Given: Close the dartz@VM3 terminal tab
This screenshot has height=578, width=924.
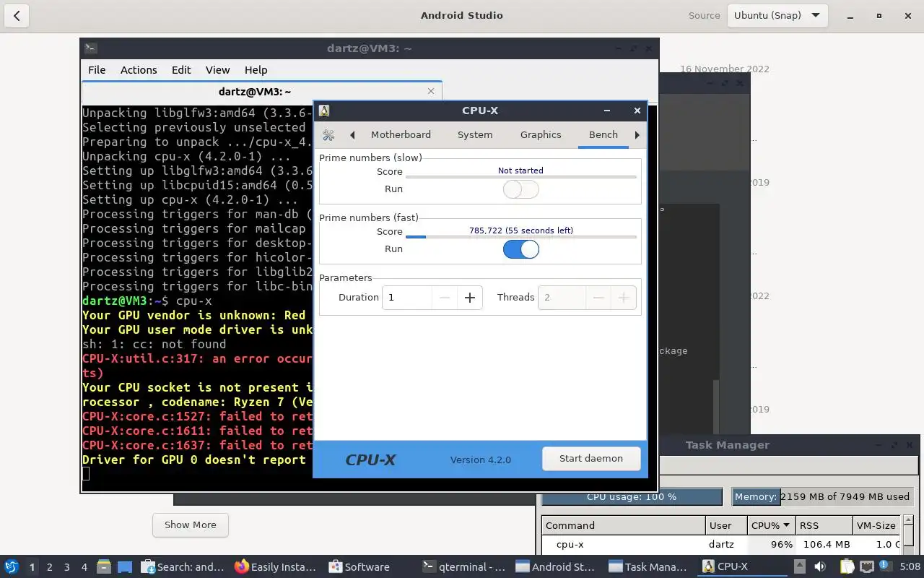Looking at the screenshot, I should coord(431,91).
